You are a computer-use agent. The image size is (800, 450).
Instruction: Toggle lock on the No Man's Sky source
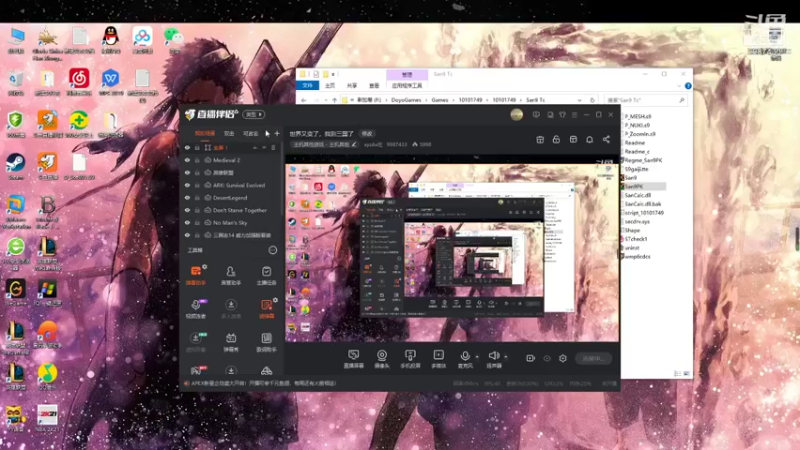point(197,223)
